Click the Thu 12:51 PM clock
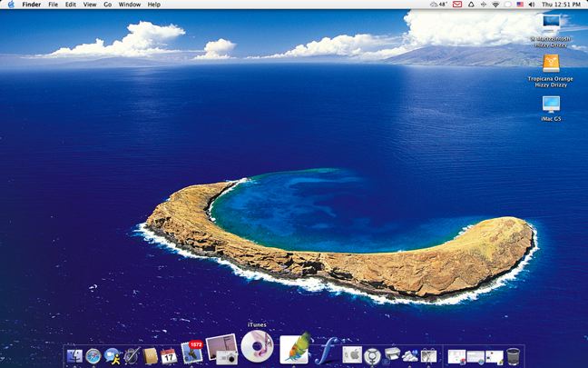Viewport: 588px width, 368px height. point(561,5)
